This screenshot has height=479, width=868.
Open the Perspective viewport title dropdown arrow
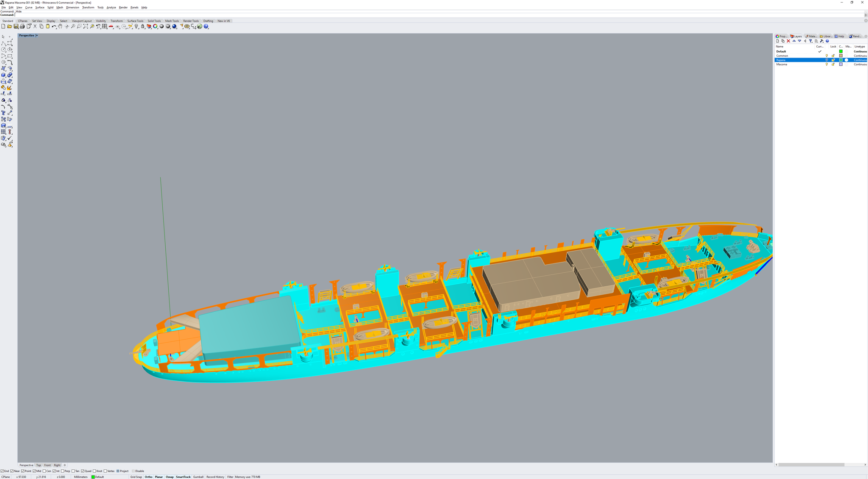click(x=37, y=36)
